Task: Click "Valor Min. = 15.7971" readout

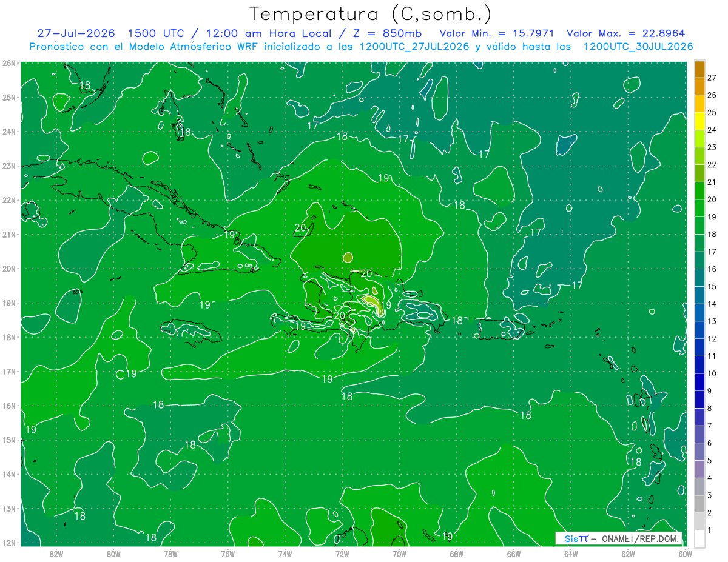Action: pos(497,33)
